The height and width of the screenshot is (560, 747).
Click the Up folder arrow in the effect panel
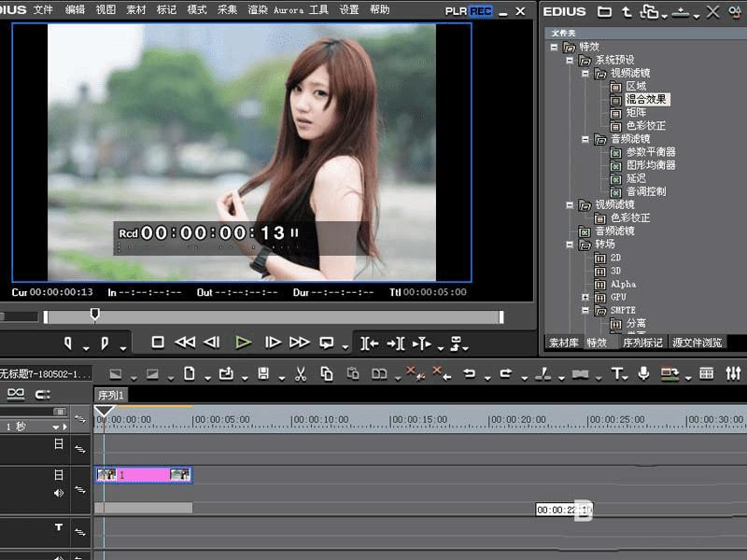tap(627, 11)
